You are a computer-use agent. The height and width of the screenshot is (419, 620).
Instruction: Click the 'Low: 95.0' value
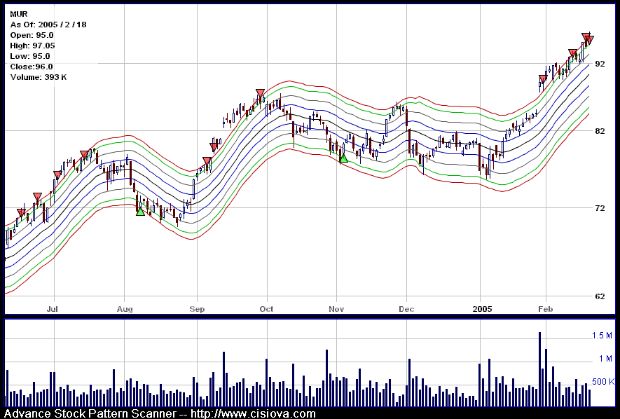[30, 56]
